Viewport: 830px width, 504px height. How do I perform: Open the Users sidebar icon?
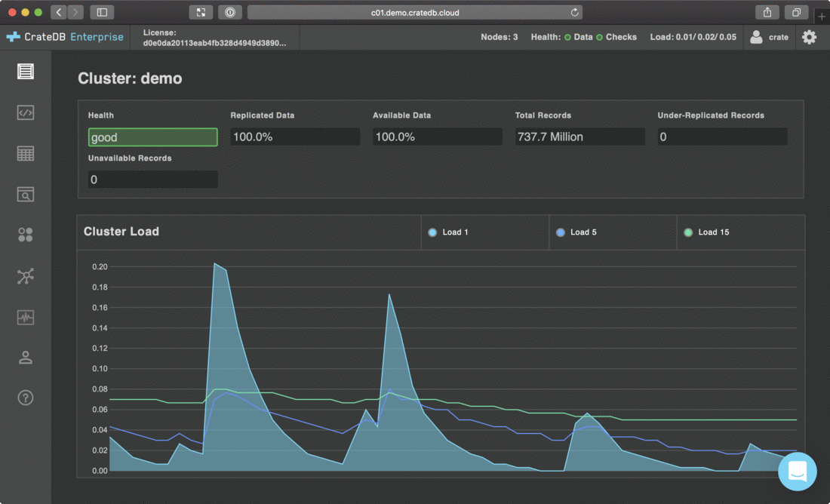click(26, 358)
